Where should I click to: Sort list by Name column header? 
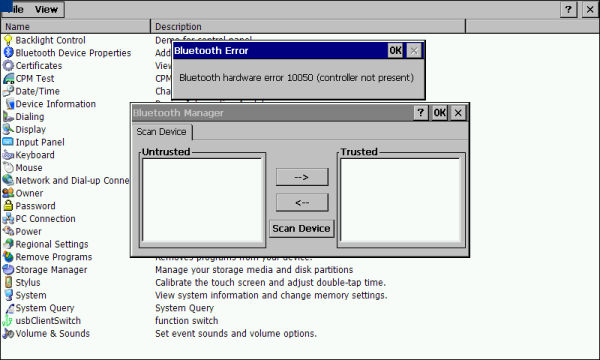tap(76, 27)
